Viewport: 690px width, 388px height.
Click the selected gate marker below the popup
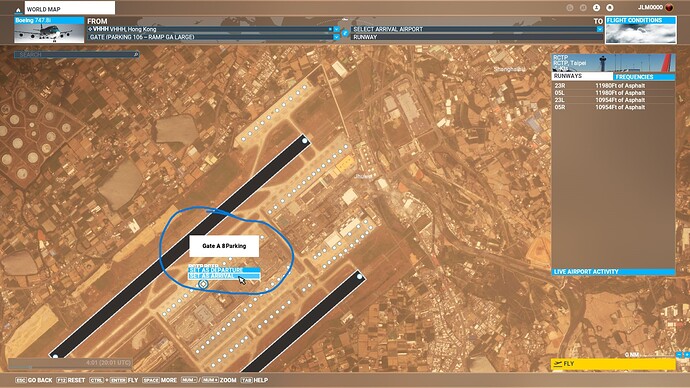(x=203, y=285)
